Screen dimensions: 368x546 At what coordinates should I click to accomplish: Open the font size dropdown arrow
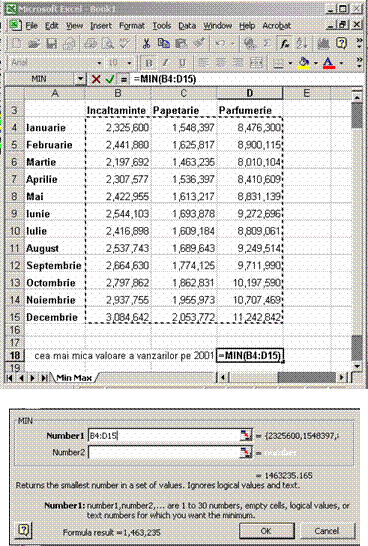tap(129, 63)
